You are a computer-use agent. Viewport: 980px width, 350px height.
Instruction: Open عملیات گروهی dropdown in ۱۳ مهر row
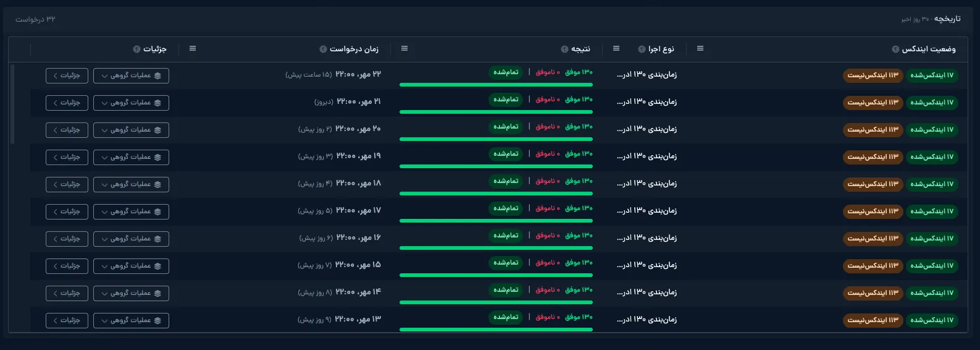click(x=131, y=320)
